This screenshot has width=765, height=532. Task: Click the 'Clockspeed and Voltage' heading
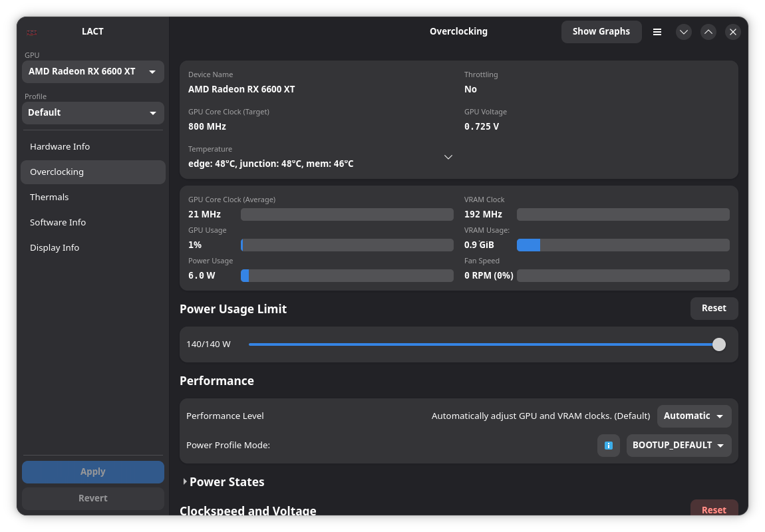(x=248, y=510)
